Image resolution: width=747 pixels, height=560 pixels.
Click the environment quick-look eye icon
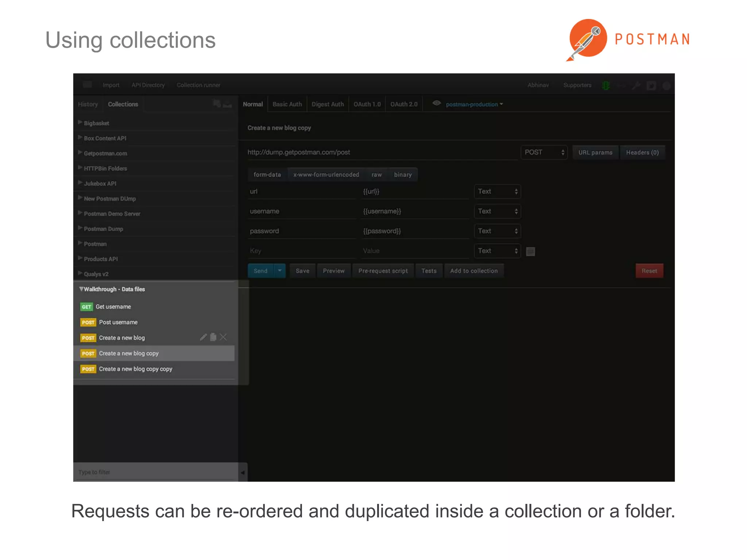436,103
